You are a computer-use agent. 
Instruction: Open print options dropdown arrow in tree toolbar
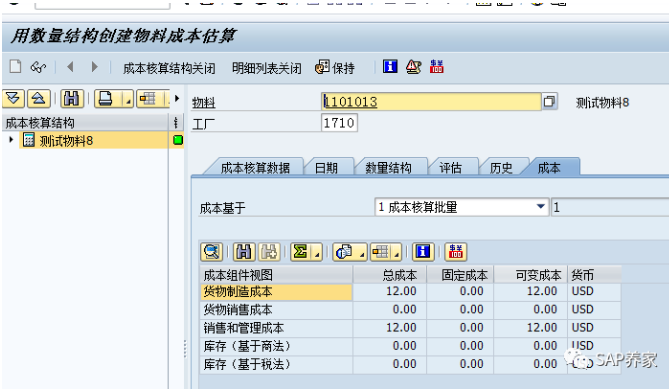(x=128, y=100)
